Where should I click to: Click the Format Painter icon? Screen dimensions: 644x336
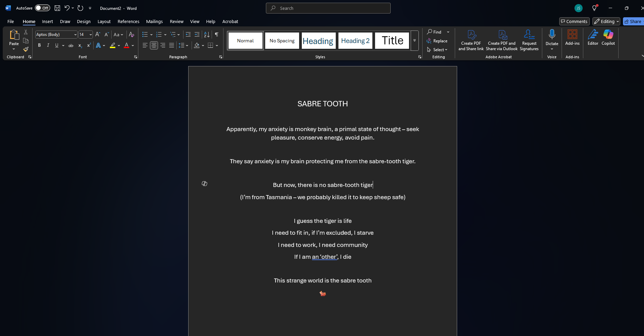(26, 49)
